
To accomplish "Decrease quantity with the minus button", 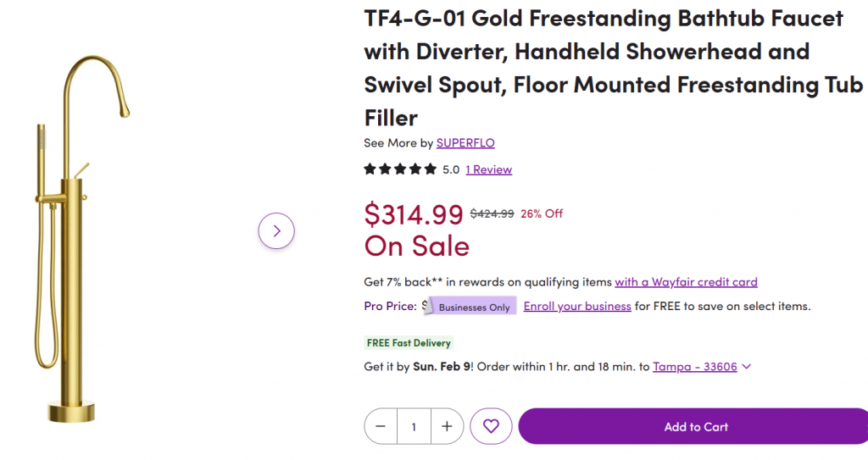I will click(381, 426).
